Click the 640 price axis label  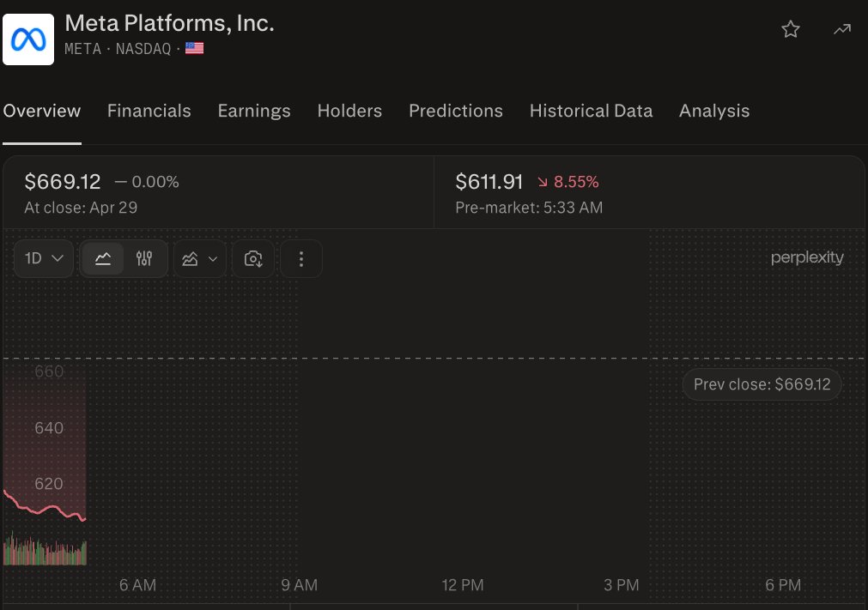point(49,428)
